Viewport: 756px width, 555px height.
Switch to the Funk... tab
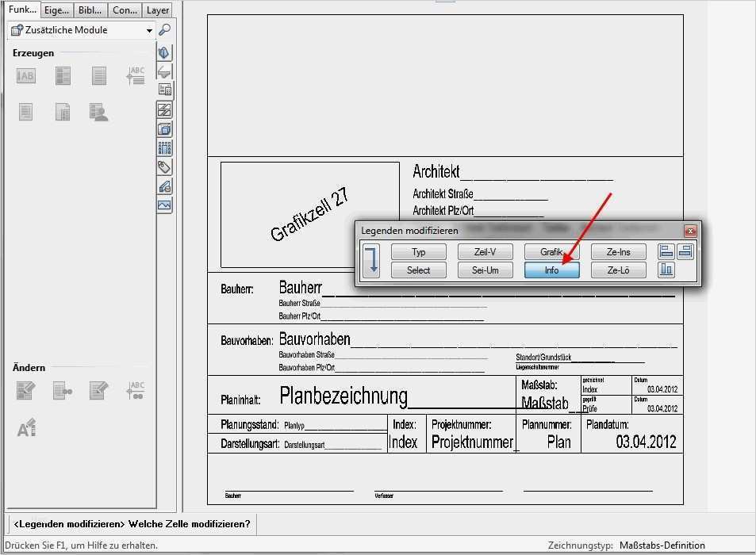click(x=22, y=10)
